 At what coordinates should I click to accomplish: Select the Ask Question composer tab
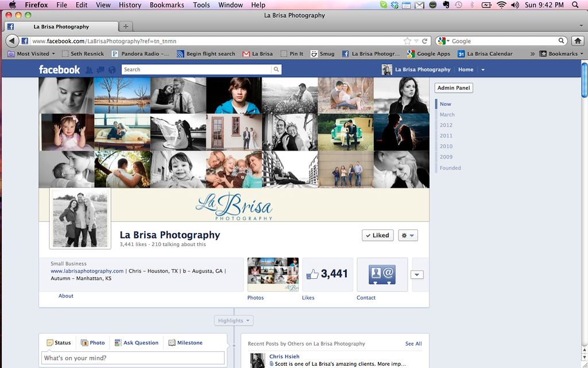[x=137, y=343]
